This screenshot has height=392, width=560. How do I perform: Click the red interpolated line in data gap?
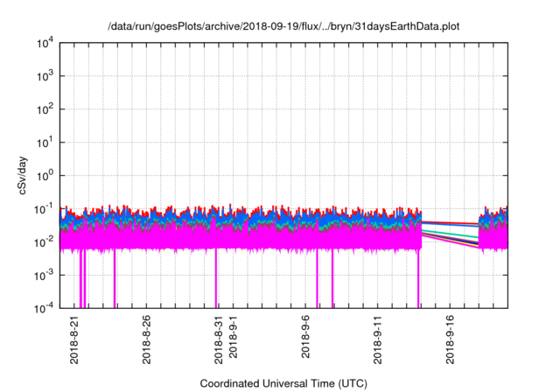point(450,223)
